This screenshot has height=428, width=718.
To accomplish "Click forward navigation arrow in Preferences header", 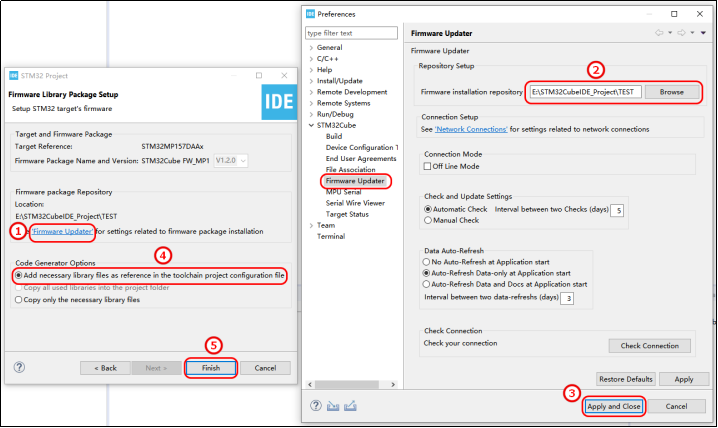I will (x=681, y=33).
